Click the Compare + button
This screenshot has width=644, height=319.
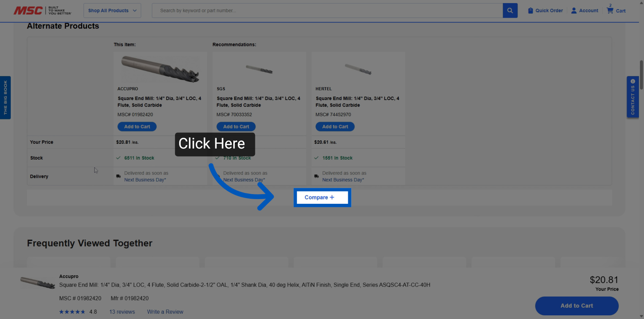pos(322,197)
